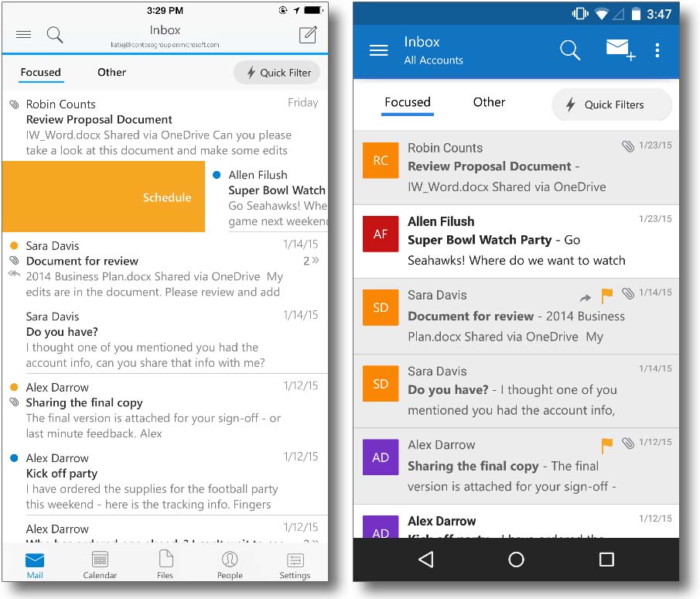Switch to Focused tab in iOS inbox

point(41,73)
